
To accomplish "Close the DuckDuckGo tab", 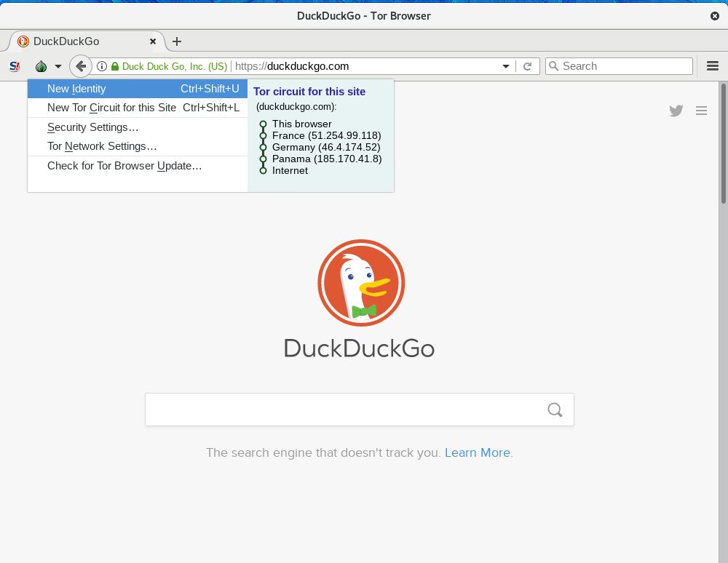I will [153, 41].
